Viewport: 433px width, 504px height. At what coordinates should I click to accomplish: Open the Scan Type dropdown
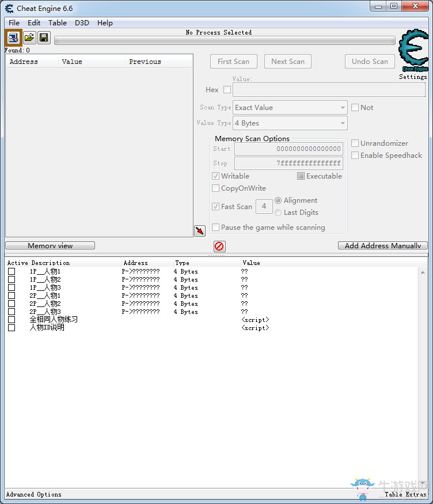(290, 108)
